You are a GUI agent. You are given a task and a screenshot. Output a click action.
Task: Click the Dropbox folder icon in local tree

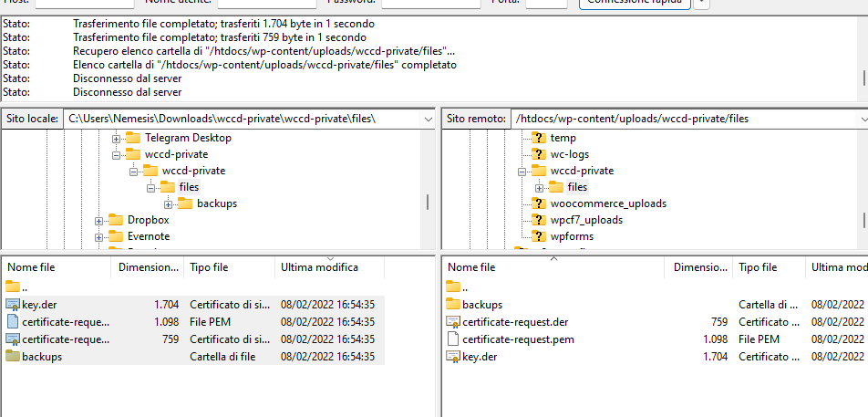(x=116, y=220)
